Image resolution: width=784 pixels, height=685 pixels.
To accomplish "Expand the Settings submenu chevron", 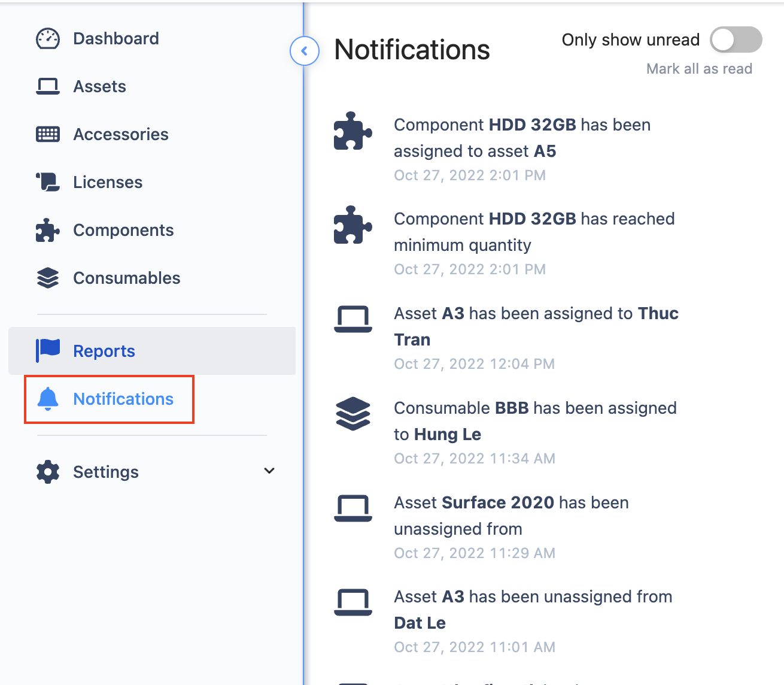I will point(269,471).
